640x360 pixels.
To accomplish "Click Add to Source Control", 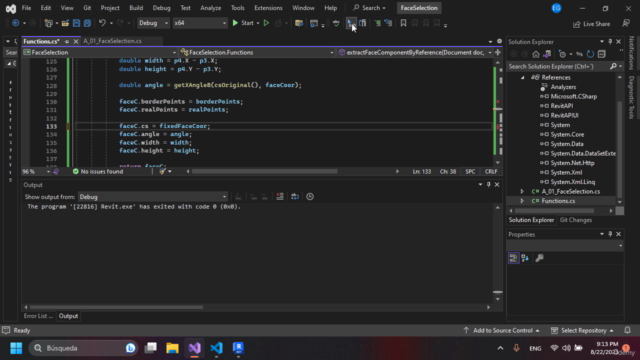I will tap(501, 330).
